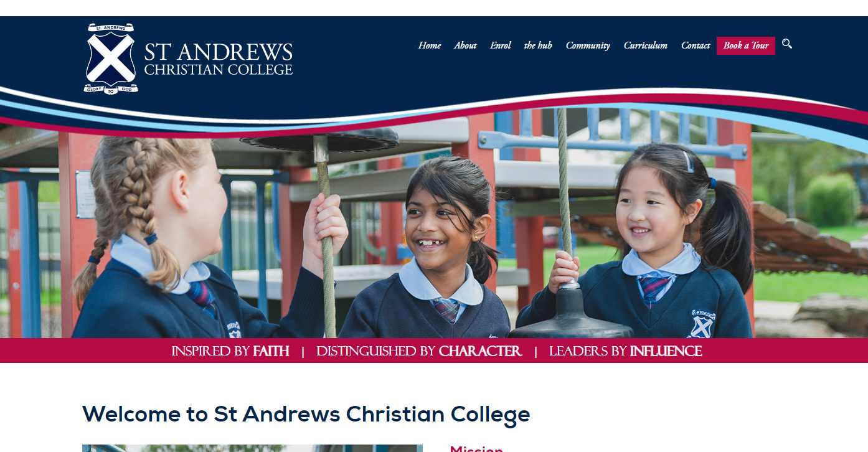The image size is (868, 452).
Task: Open the Community menu
Action: (x=588, y=45)
